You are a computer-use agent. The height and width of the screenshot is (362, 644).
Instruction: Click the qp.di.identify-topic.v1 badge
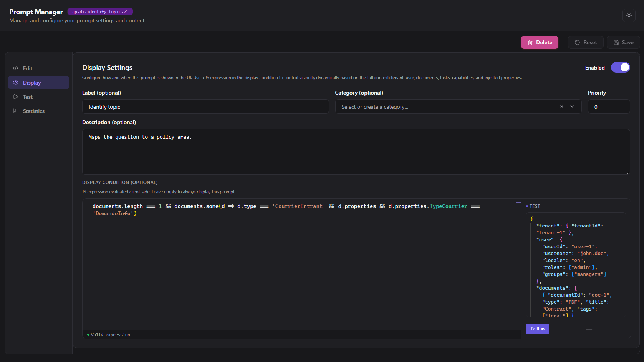coord(100,12)
